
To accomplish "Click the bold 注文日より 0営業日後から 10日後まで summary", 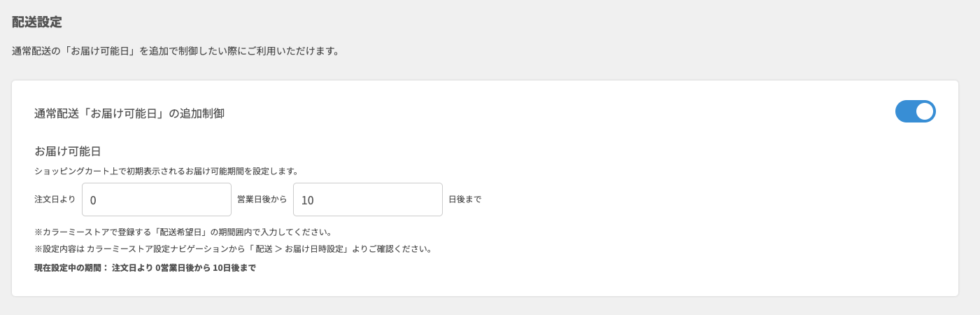I will [184, 267].
